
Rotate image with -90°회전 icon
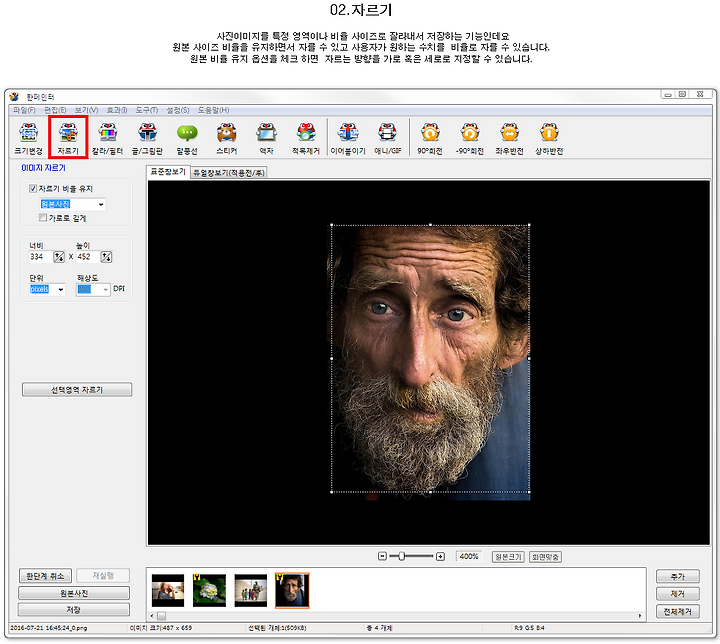click(x=470, y=138)
